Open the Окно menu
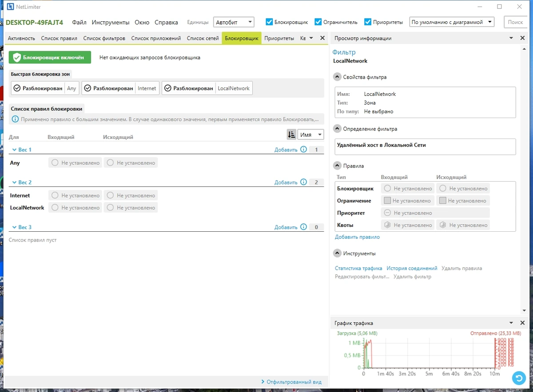 [142, 22]
